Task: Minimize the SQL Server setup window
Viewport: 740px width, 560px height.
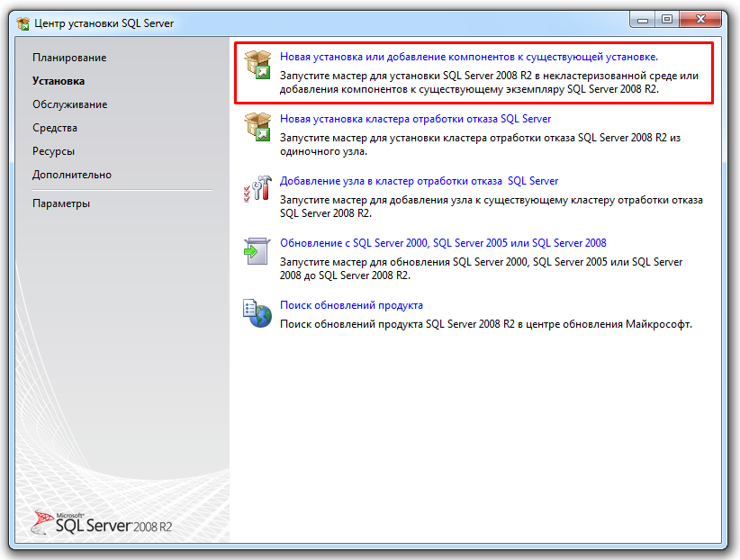Action: 642,20
